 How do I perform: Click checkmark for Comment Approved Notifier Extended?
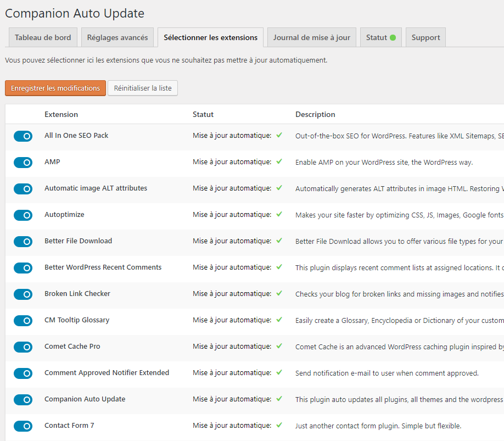279,372
